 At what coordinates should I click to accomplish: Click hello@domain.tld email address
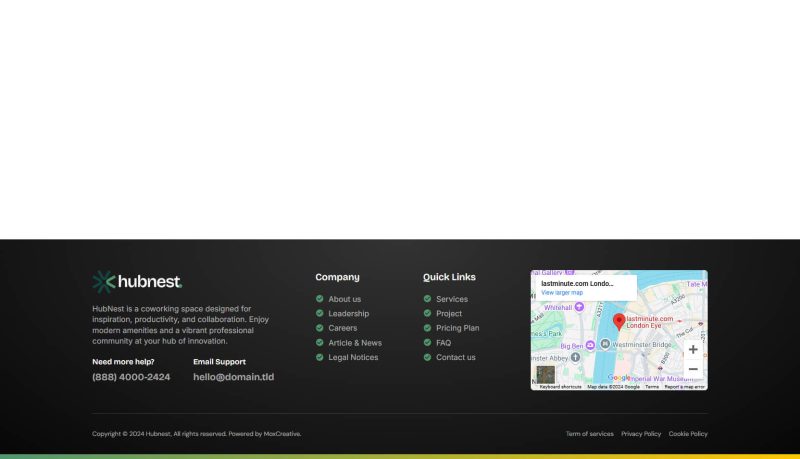click(233, 377)
